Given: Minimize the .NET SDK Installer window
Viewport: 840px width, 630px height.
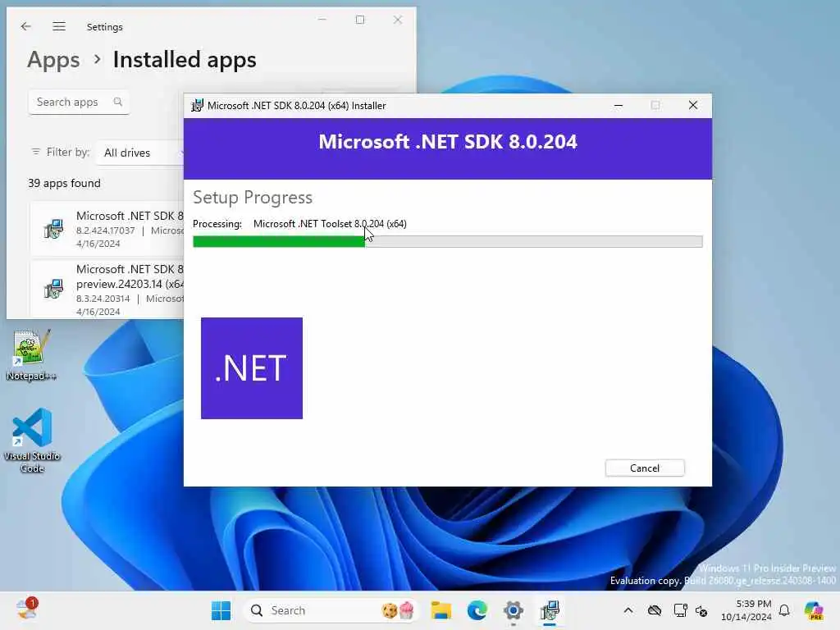Looking at the screenshot, I should point(619,106).
